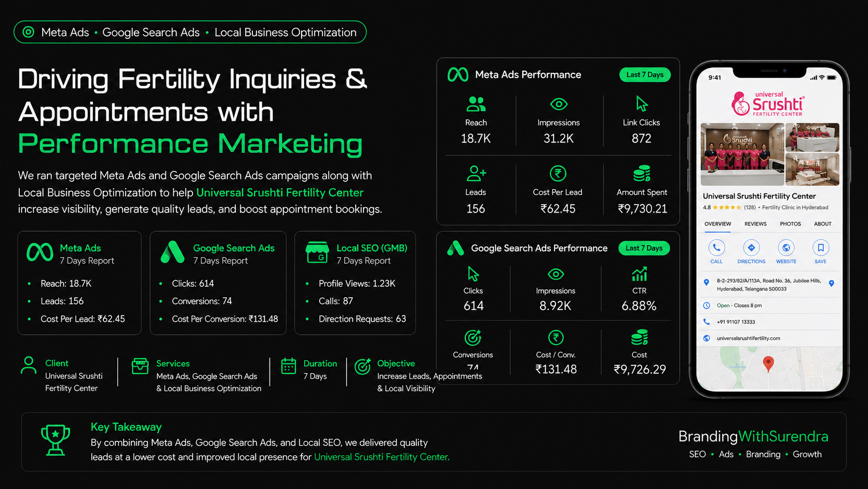
Task: Click the target icon in the top services pill
Action: click(29, 32)
